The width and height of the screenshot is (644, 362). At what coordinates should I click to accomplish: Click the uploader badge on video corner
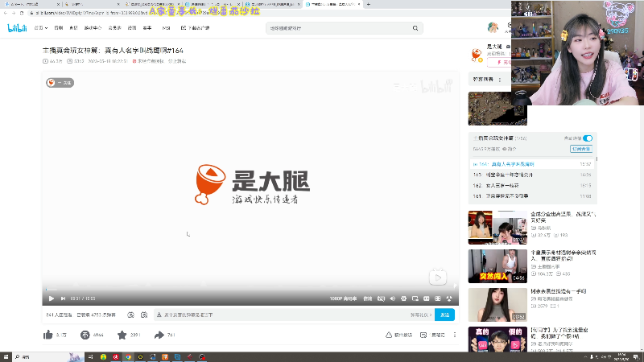(60, 83)
